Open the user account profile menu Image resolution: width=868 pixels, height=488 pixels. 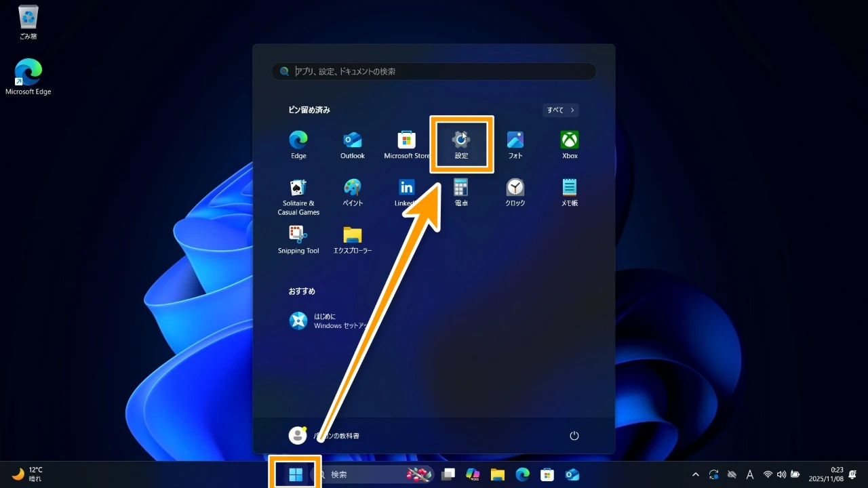coord(324,436)
